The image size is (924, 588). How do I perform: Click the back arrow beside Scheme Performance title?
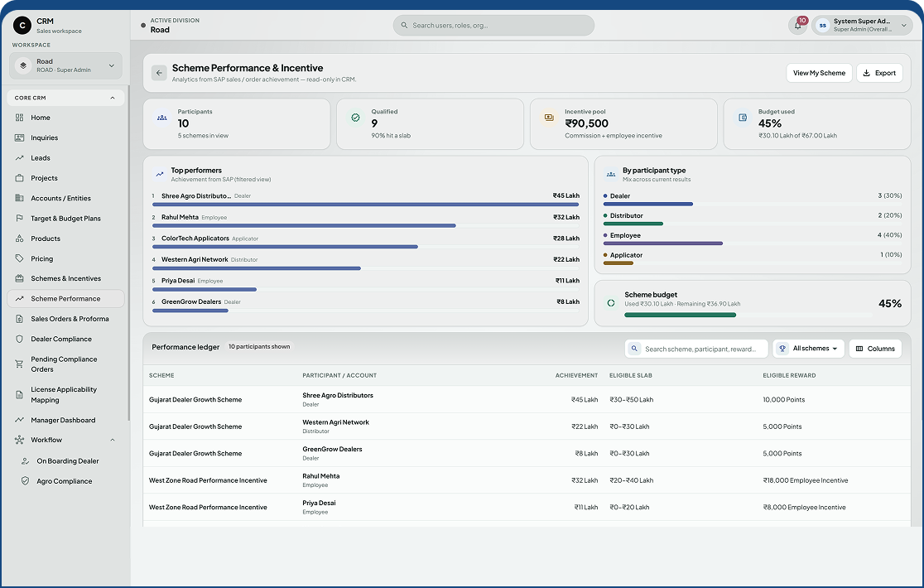(x=159, y=73)
